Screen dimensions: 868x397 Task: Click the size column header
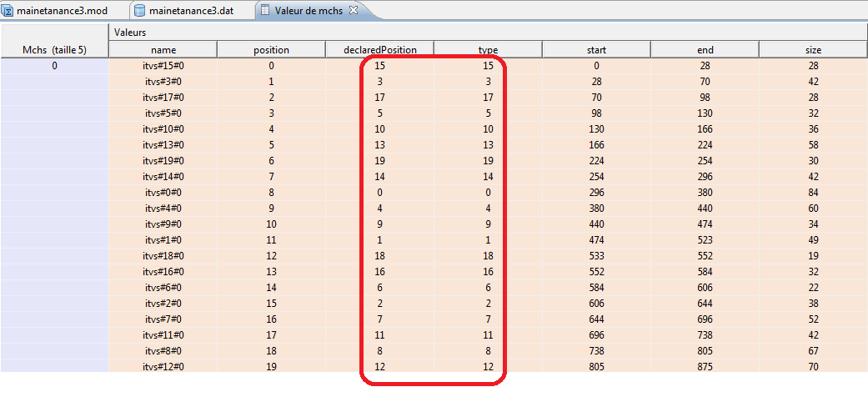(813, 50)
